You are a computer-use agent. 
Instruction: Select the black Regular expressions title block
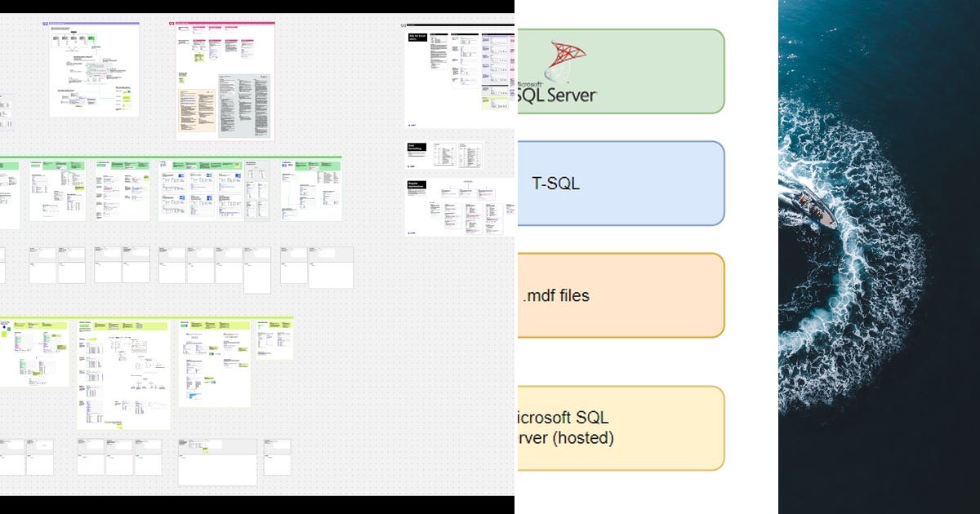pos(416,185)
